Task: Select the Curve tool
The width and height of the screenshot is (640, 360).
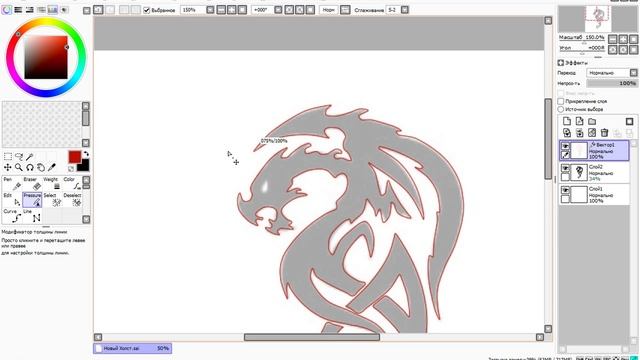Action: point(12,216)
